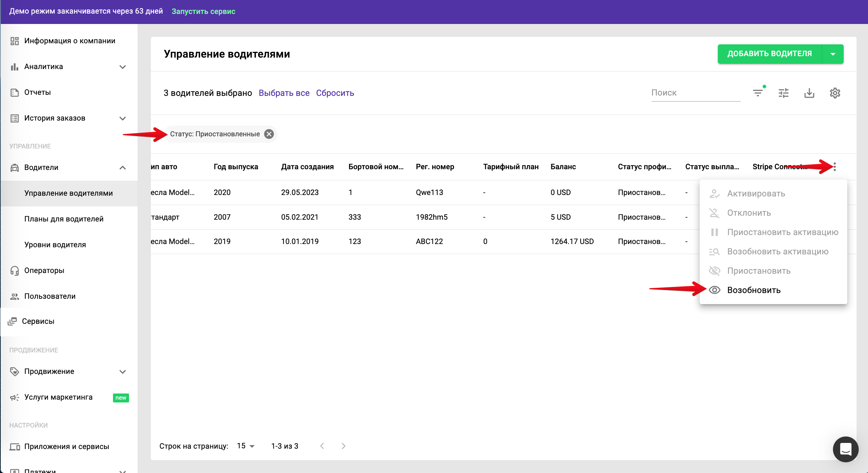Viewport: 868px width, 473px height.
Task: Select Возобновить in the context menu
Action: pos(754,290)
